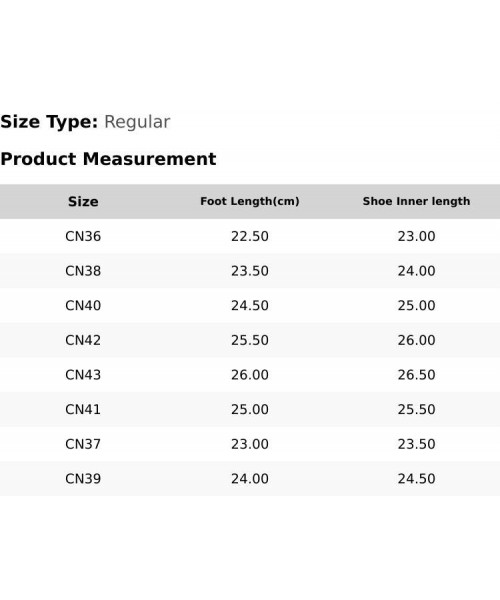Click foot length 24.50 in CN40 row

pos(250,306)
